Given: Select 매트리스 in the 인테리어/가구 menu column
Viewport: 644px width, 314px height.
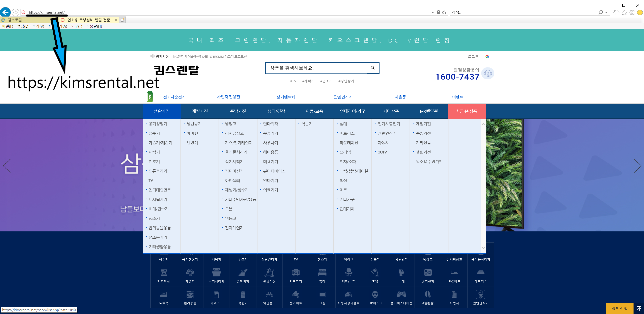Looking at the screenshot, I should pyautogui.click(x=347, y=133).
